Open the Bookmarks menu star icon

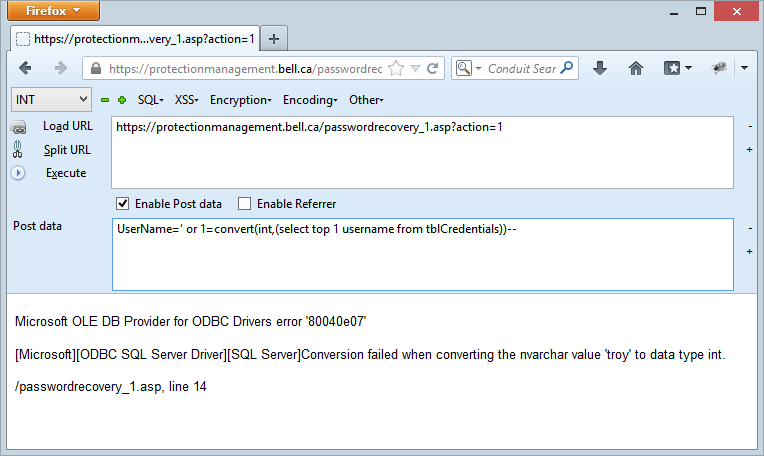point(677,68)
